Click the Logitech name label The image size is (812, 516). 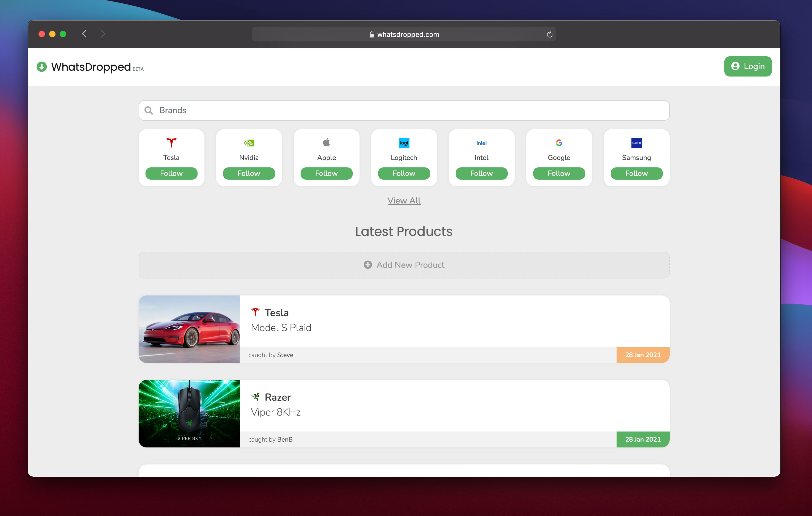404,158
